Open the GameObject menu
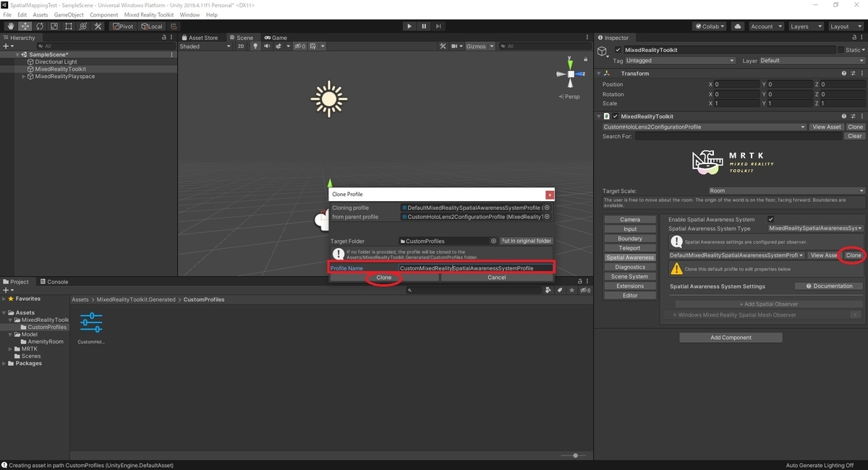The image size is (868, 470). [69, 14]
